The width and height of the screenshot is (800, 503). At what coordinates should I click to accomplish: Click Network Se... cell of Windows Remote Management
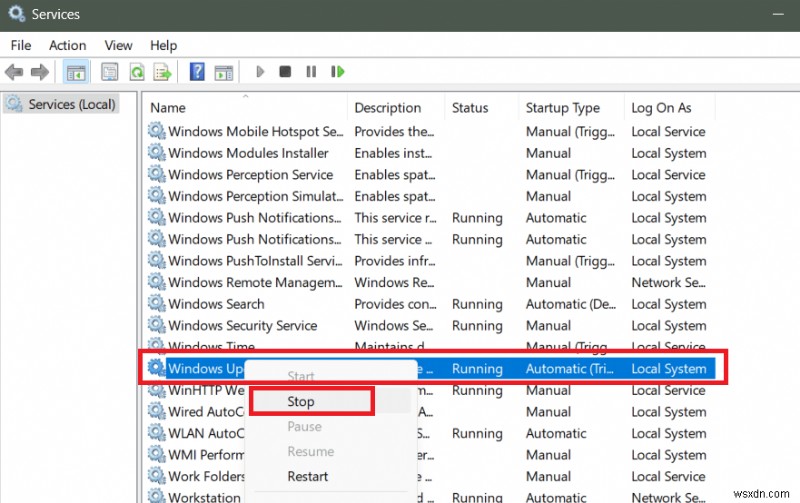coord(669,282)
